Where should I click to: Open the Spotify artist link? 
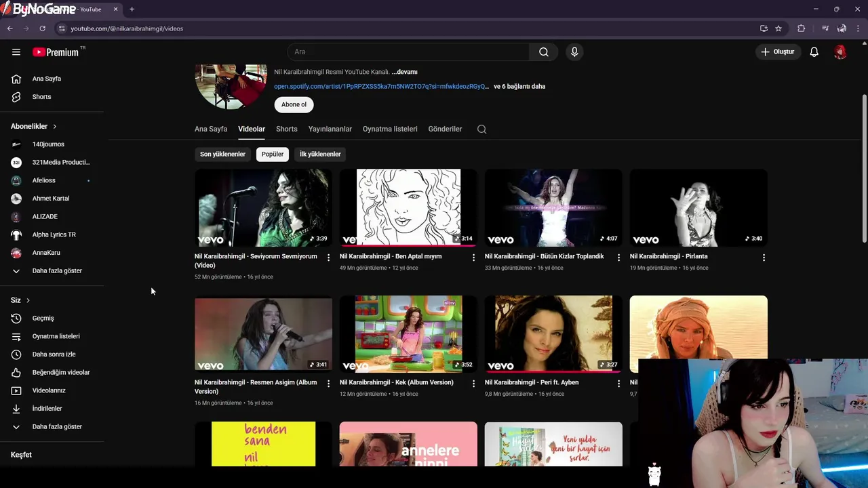pos(381,86)
